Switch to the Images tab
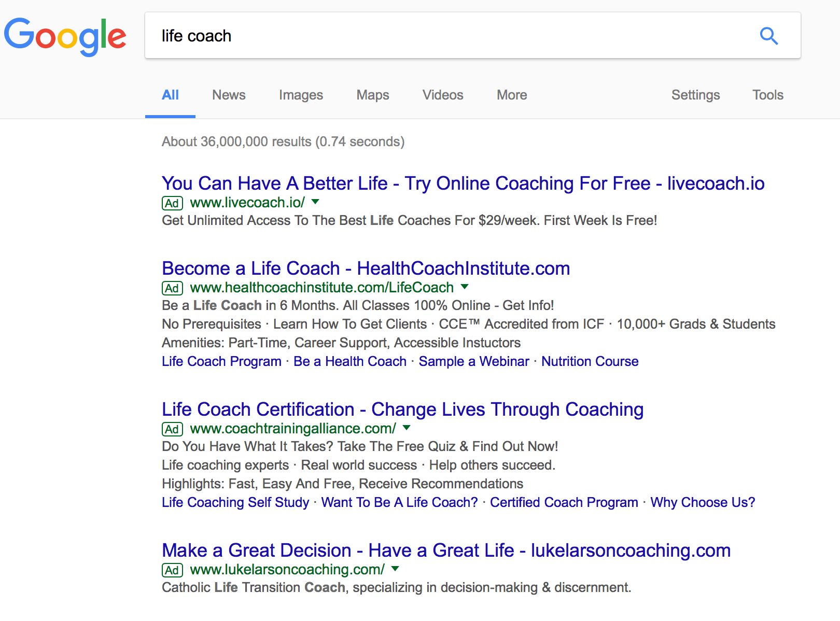840x621 pixels. tap(301, 95)
